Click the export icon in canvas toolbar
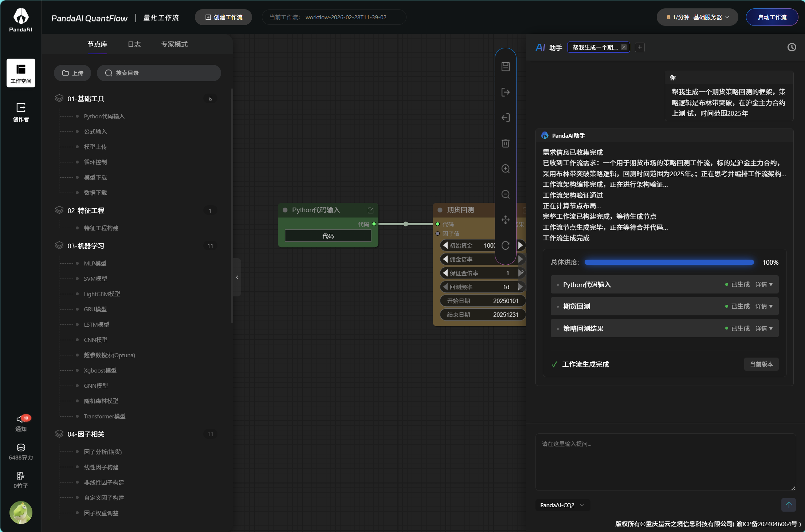This screenshot has width=805, height=532. coord(505,92)
